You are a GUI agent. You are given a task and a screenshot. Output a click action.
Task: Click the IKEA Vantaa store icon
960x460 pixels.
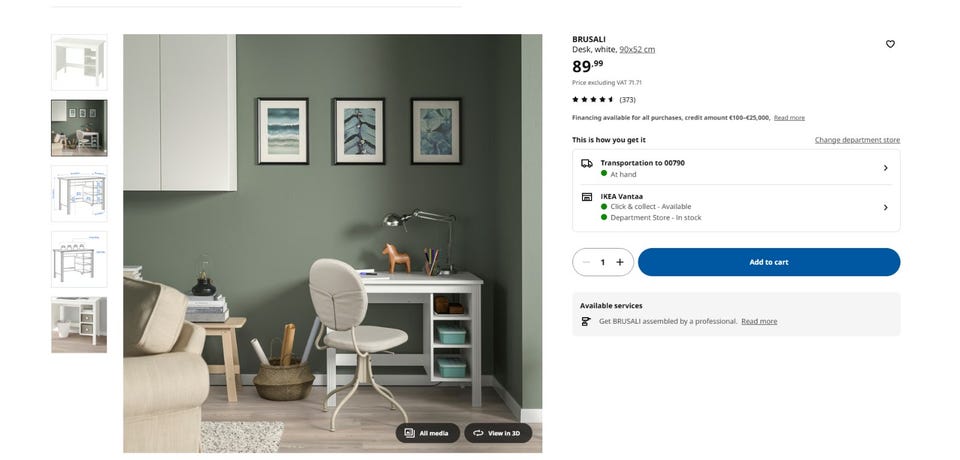(x=587, y=197)
